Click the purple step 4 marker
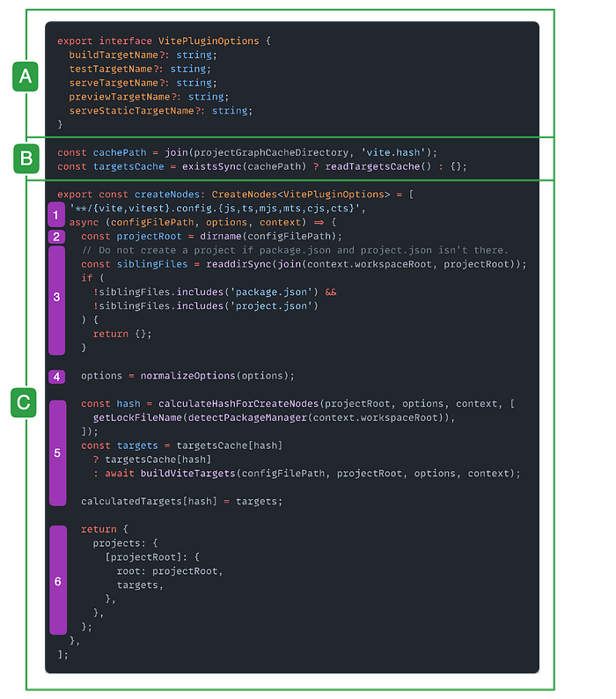 (x=57, y=376)
